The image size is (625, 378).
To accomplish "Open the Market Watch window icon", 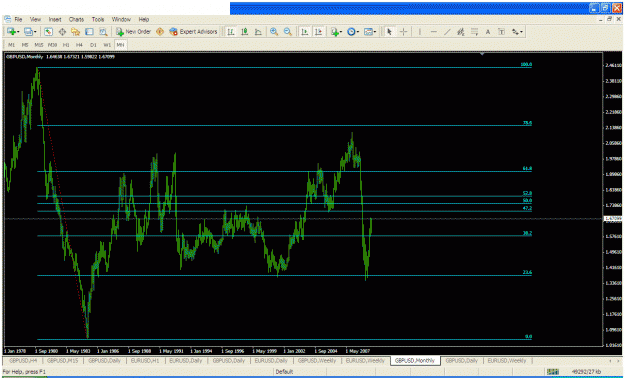I will pyautogui.click(x=48, y=32).
